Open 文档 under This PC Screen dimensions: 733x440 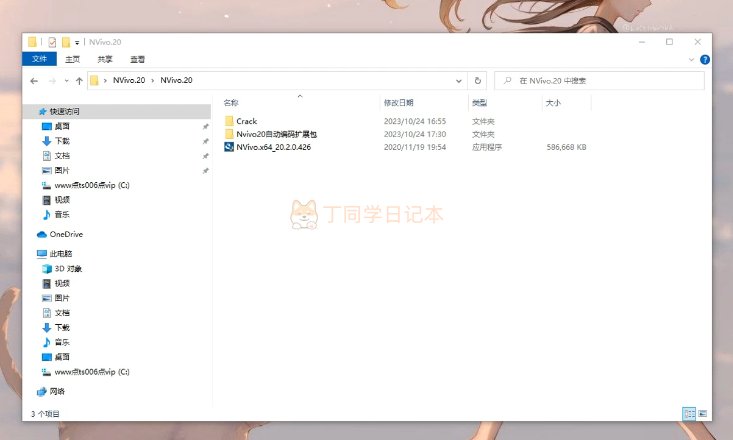[62, 313]
